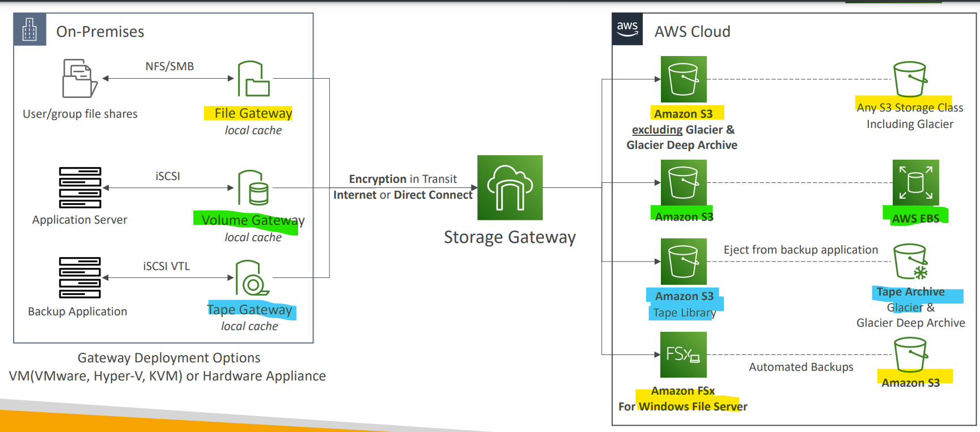Click 'Internet or Direct Connect' text
Viewport: 980px width, 432px height.
pos(402,195)
